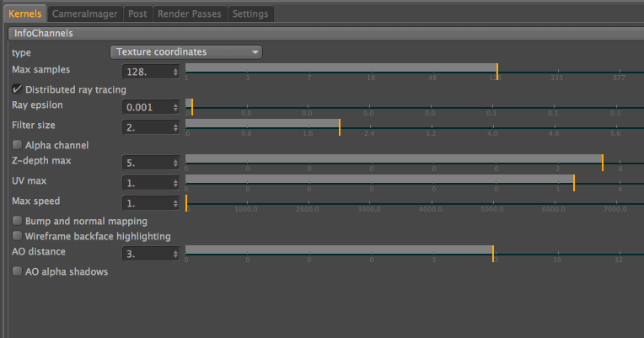
Task: Enable AO alpha shadows checkbox
Action: coord(18,272)
